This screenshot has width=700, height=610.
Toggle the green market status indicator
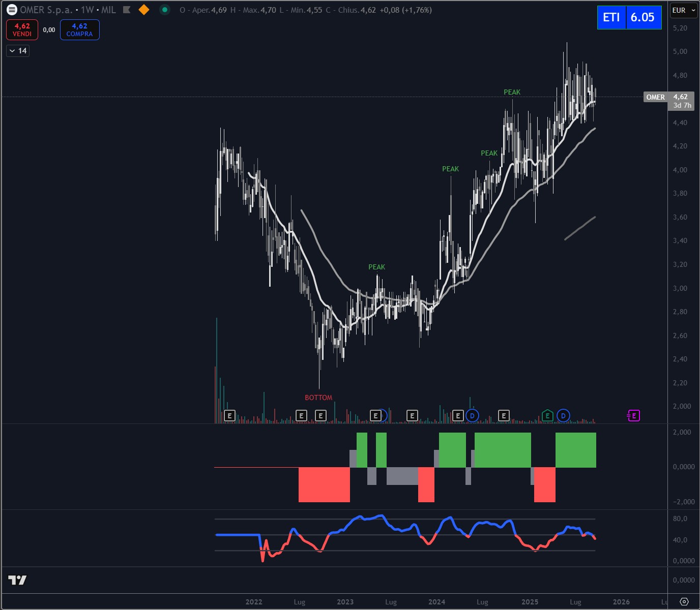point(164,10)
